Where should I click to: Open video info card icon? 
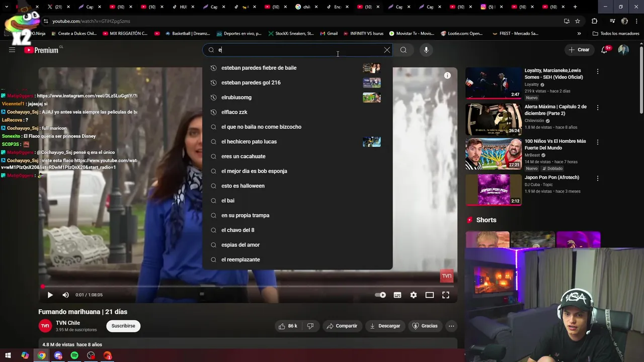tap(447, 75)
